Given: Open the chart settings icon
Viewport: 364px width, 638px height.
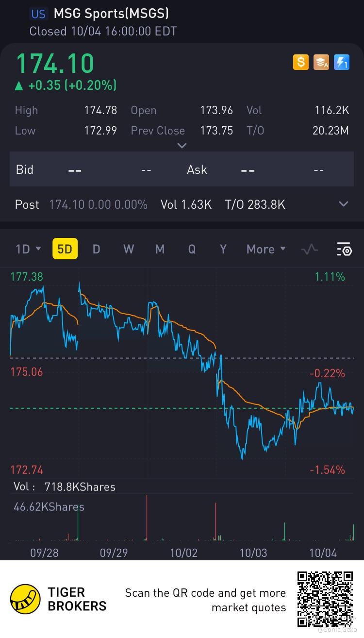Looking at the screenshot, I should (344, 250).
